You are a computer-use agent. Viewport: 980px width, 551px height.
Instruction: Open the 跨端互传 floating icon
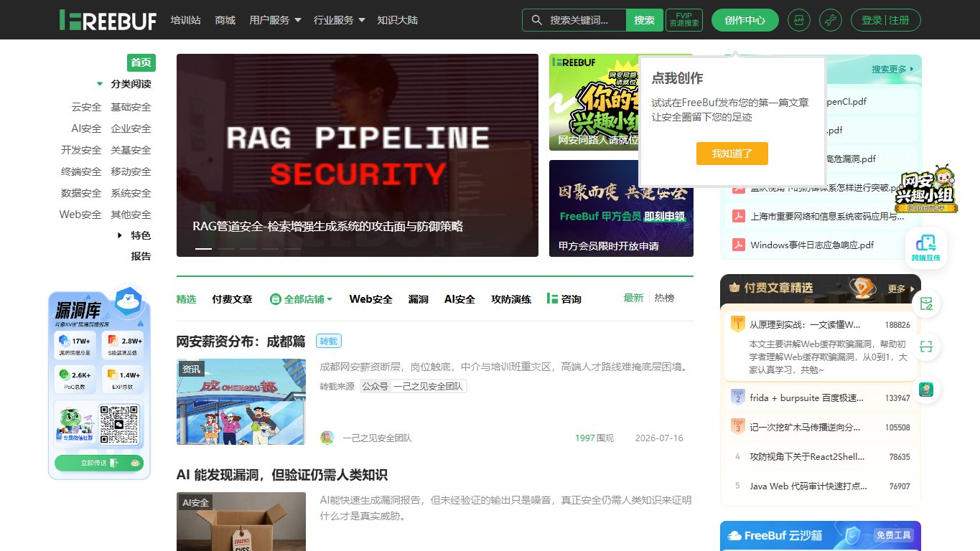[925, 248]
